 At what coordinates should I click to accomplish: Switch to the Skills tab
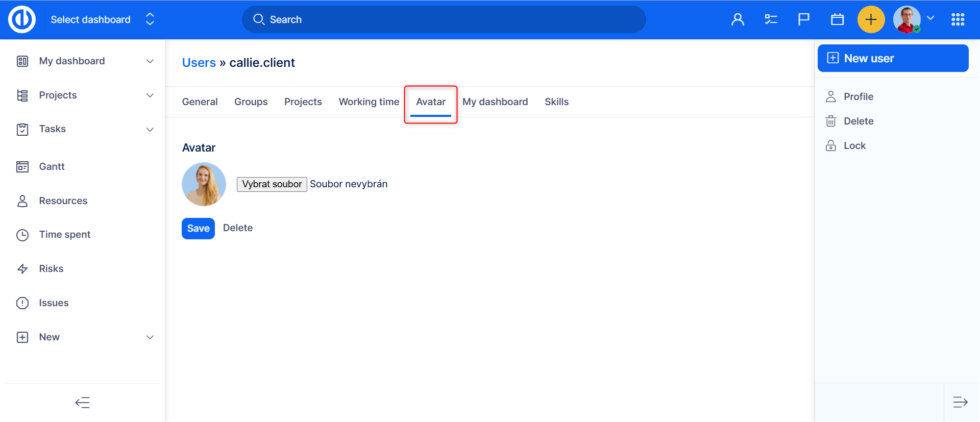(x=556, y=102)
